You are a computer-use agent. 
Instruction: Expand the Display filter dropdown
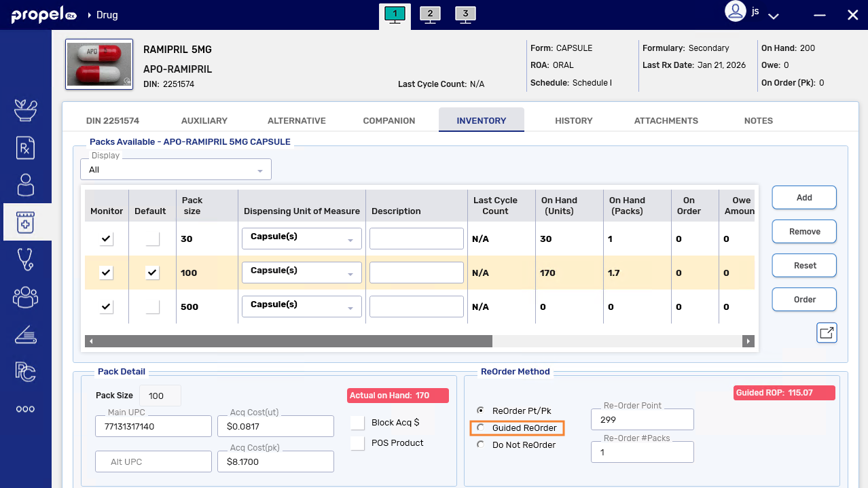(x=176, y=169)
